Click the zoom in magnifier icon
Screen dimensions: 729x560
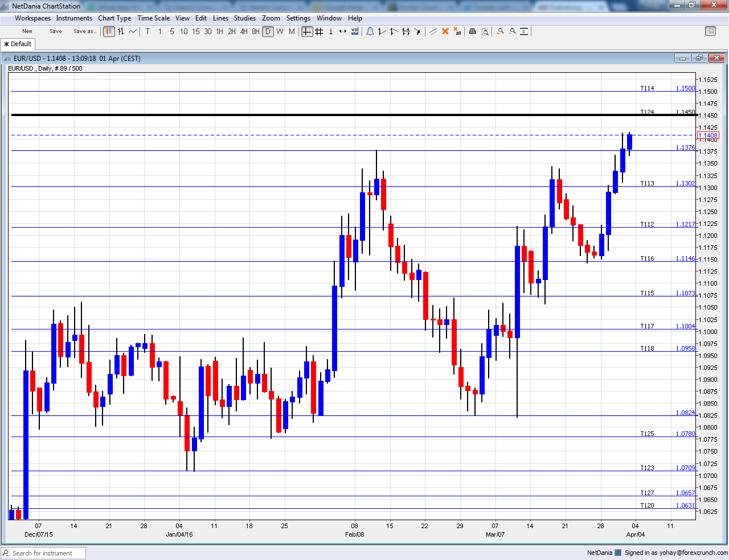500,31
